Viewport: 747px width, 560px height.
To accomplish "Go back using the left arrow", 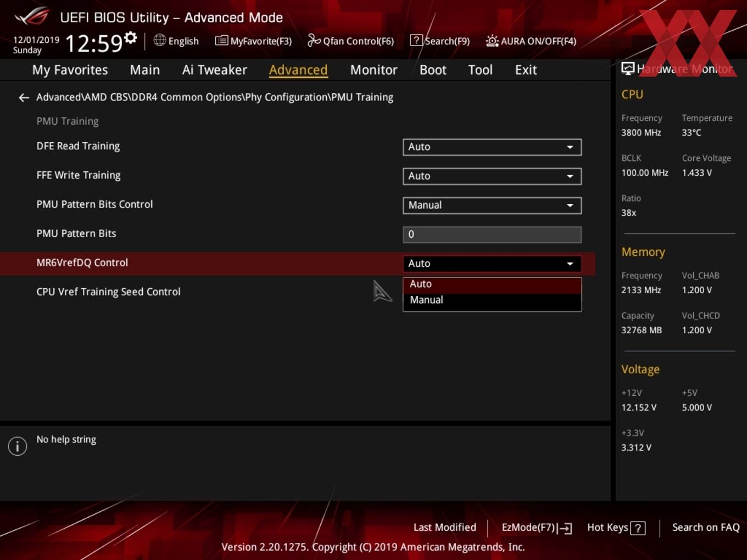I will (x=24, y=98).
